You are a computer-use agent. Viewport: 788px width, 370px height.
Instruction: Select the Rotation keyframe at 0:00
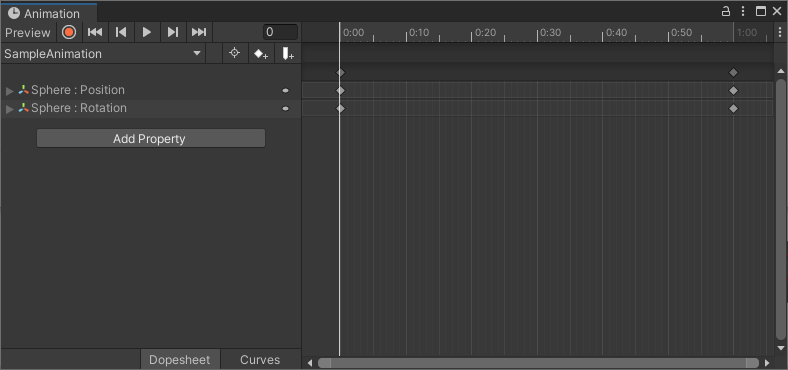(340, 108)
